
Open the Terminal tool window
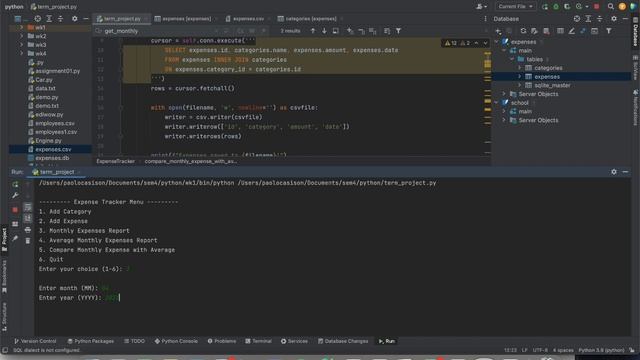click(x=258, y=341)
